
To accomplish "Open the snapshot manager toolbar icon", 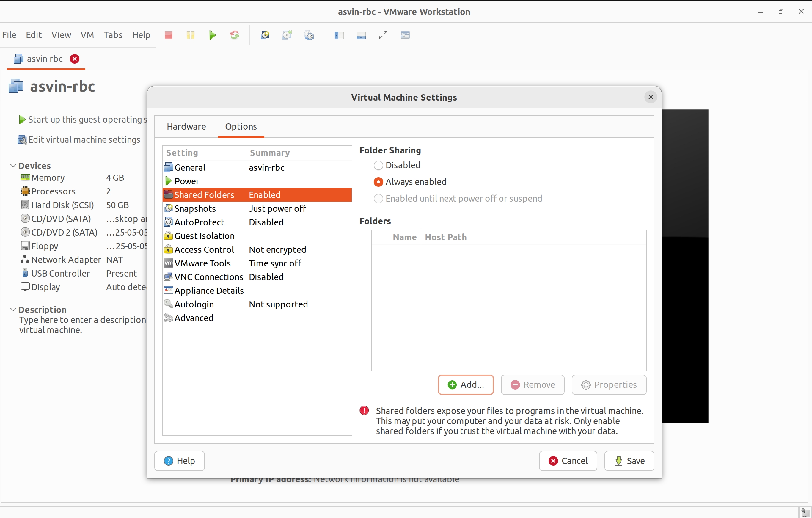I will 309,35.
